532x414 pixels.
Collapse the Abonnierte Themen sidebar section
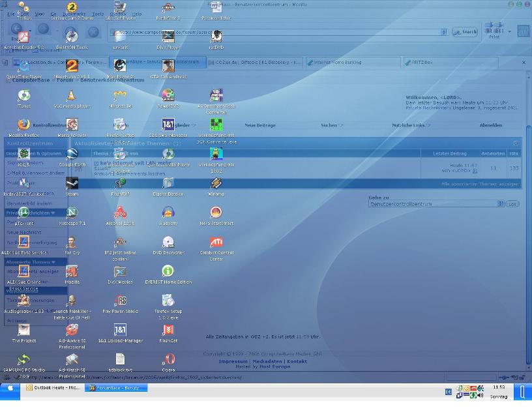coord(53,262)
